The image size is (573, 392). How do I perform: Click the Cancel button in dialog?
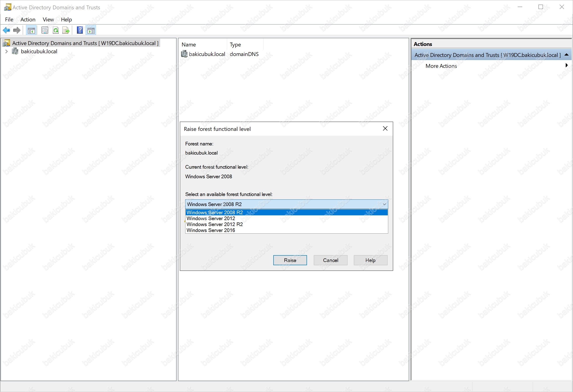(330, 260)
